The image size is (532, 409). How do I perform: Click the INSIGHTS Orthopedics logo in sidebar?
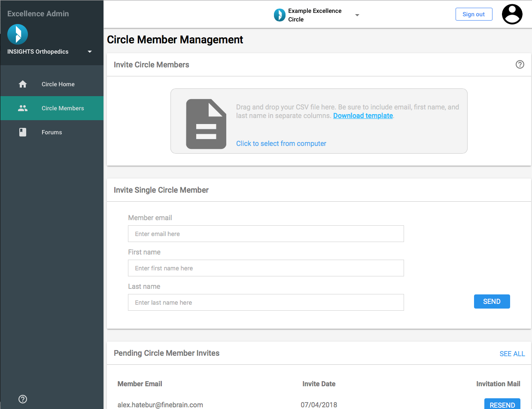point(18,34)
